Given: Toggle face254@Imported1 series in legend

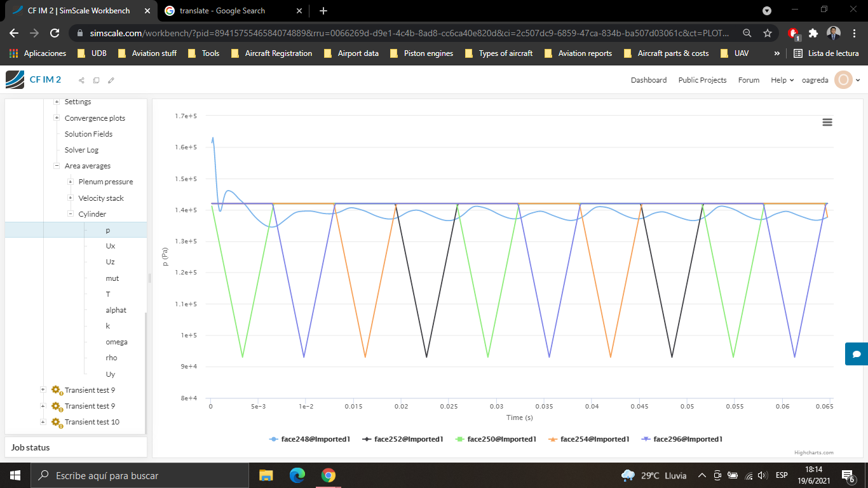Looking at the screenshot, I should [x=588, y=439].
